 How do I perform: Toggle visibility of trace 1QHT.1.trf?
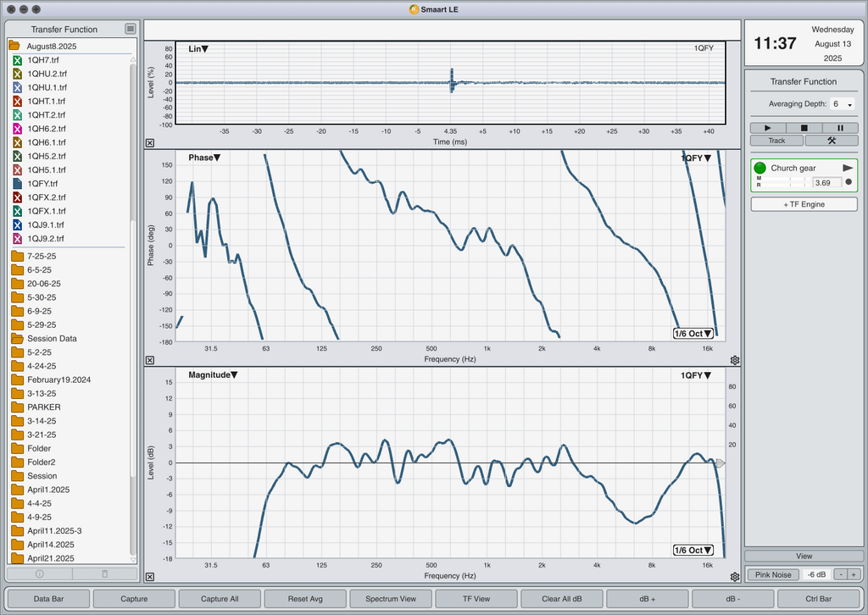(x=17, y=101)
